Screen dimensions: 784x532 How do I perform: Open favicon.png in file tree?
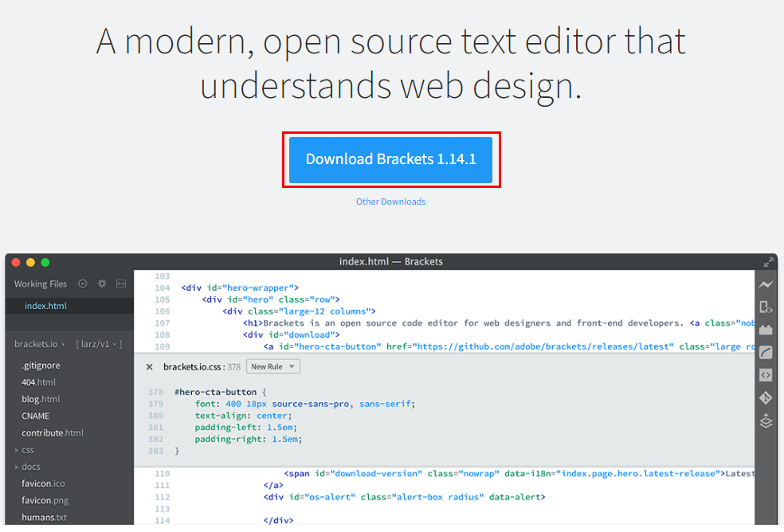coord(45,500)
